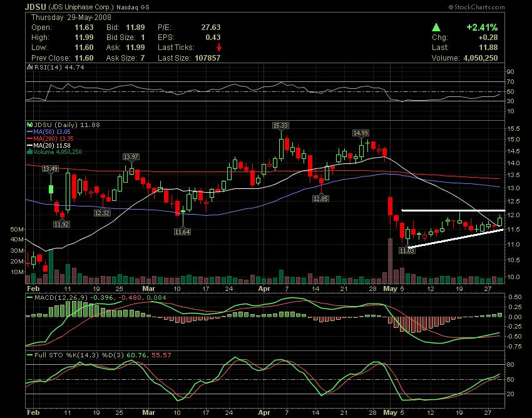Click the Last price in header
532x418 pixels.
coord(489,48)
